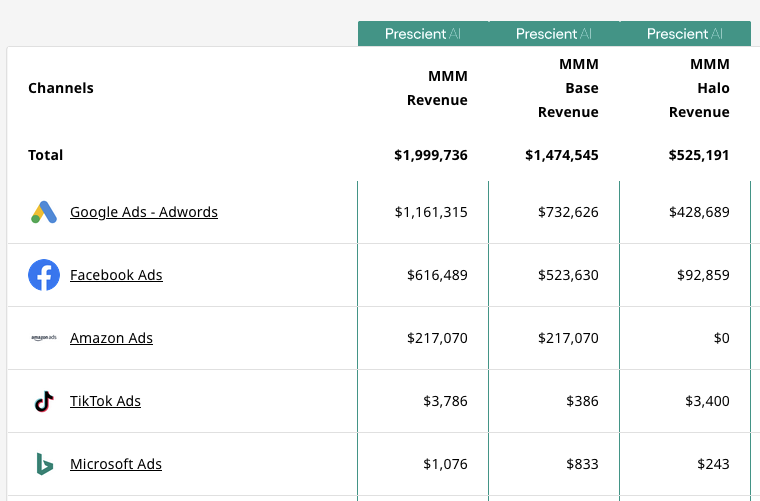
Task: Select the MMM Revenue column header
Action: [x=437, y=88]
